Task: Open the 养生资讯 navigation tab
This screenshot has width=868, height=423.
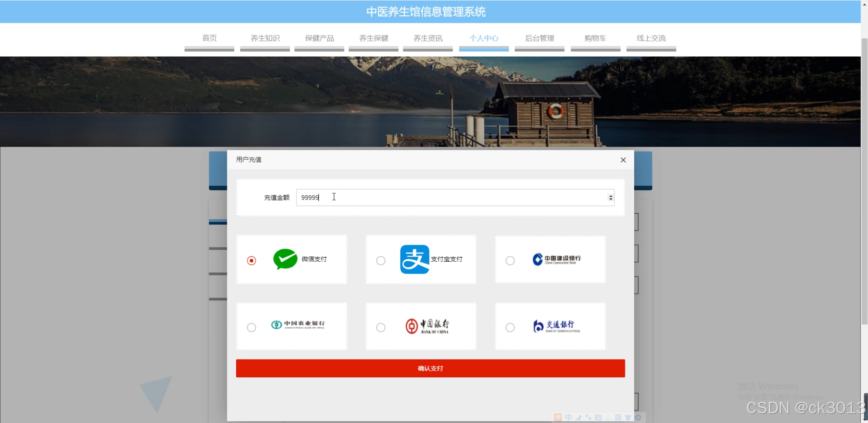Action: point(428,38)
